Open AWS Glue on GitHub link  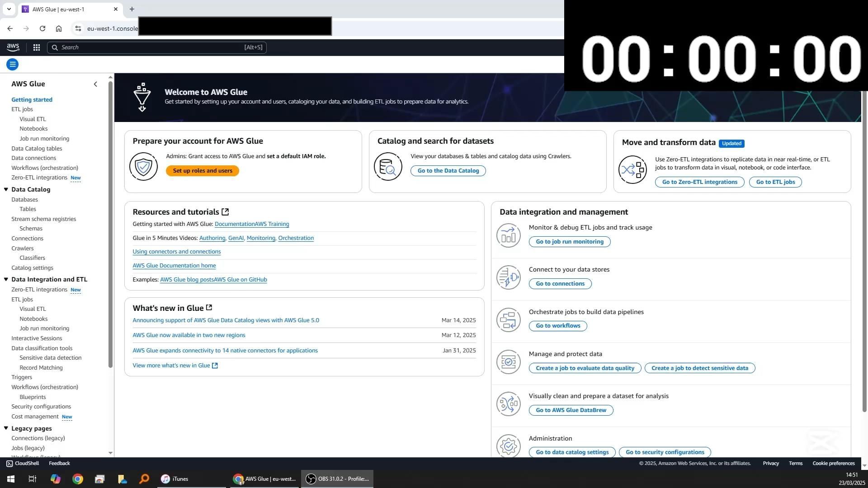241,280
